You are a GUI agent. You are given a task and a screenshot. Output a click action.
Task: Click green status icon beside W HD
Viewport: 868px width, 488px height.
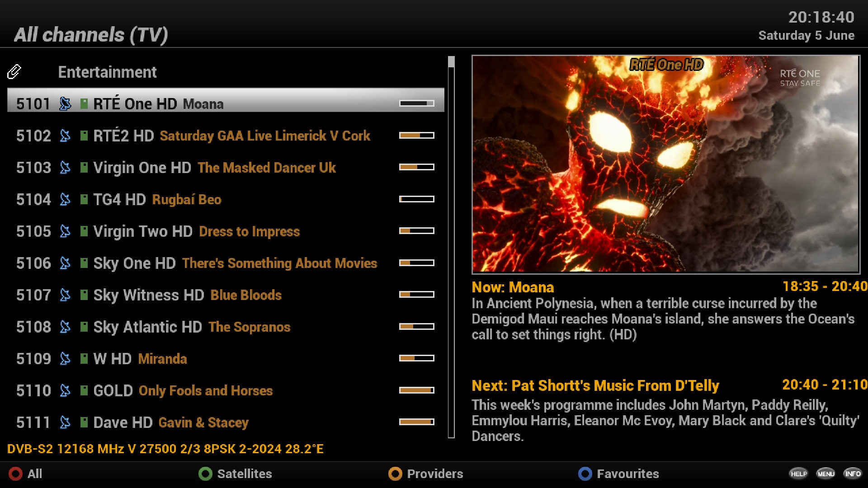84,358
